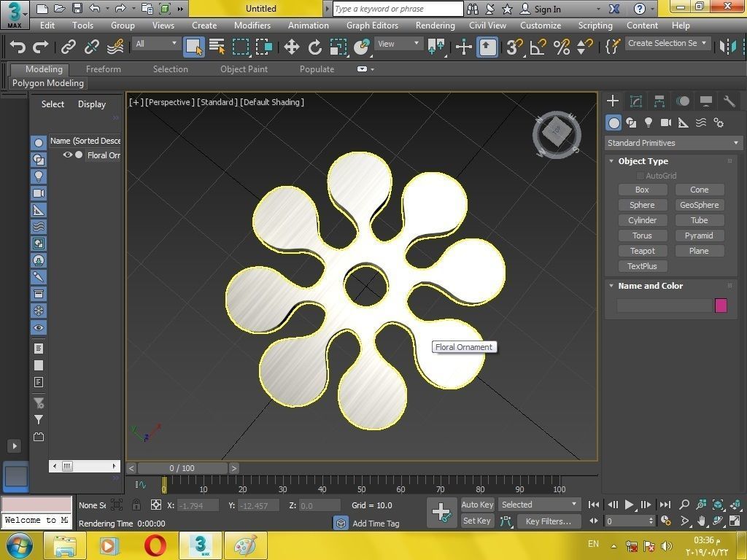
Task: Select Systems category in Create panel
Action: tap(719, 122)
